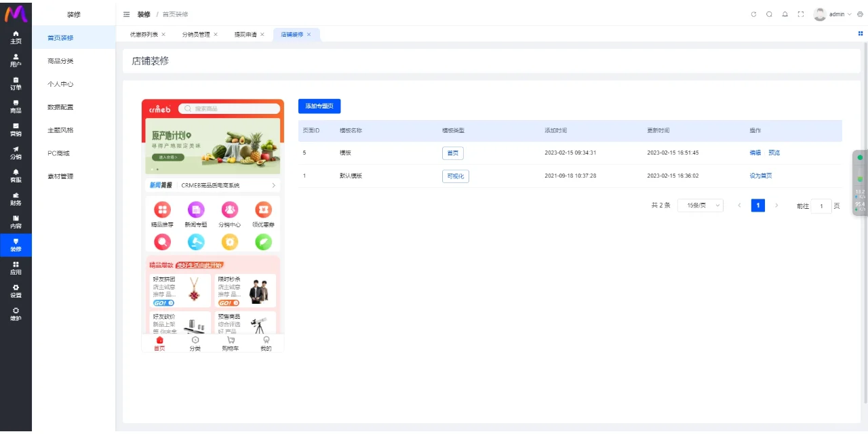Click the 添加专题页 button

tap(319, 106)
